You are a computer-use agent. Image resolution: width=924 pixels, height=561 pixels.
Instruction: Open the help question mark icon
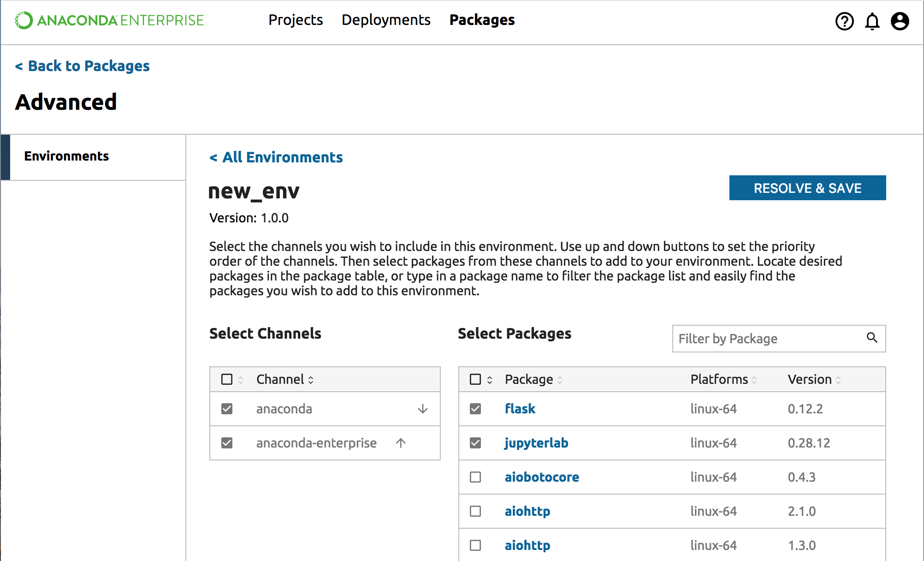844,21
